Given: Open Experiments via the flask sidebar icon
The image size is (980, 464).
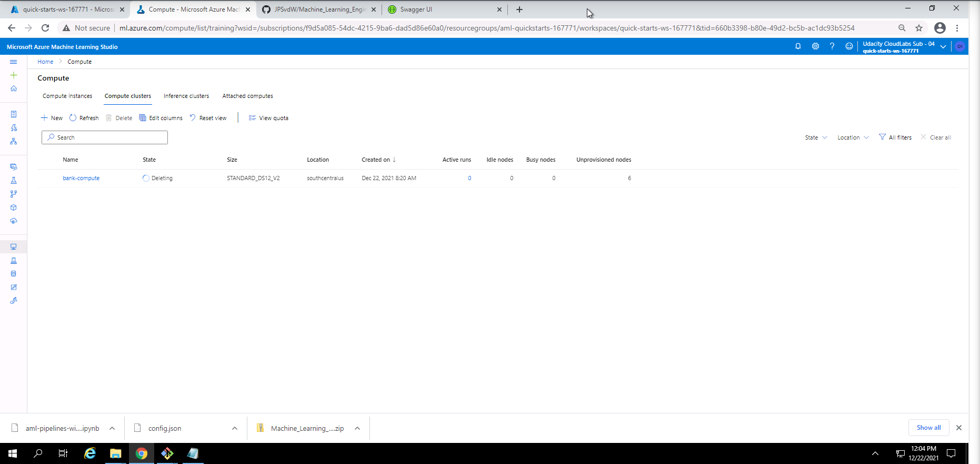Looking at the screenshot, I should pos(14,181).
